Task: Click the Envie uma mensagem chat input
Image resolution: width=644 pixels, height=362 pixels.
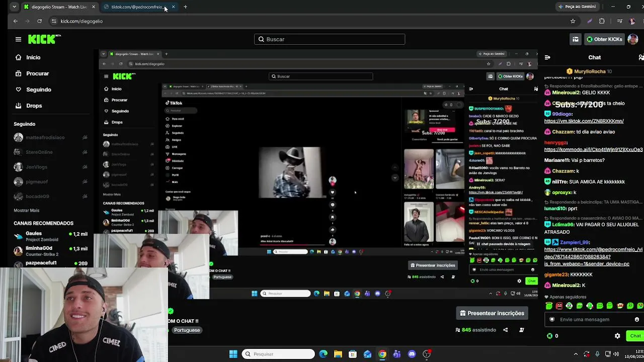Action: tap(594, 319)
